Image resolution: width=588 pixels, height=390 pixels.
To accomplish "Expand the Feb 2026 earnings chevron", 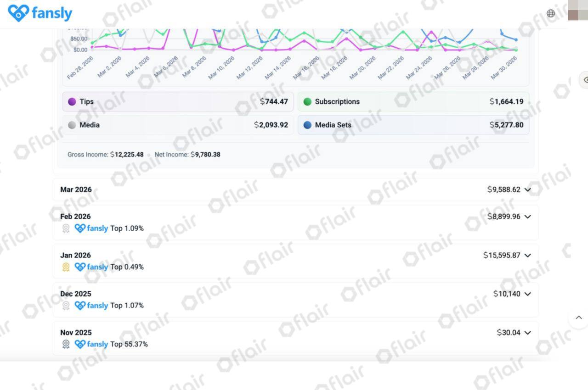I will pos(527,217).
